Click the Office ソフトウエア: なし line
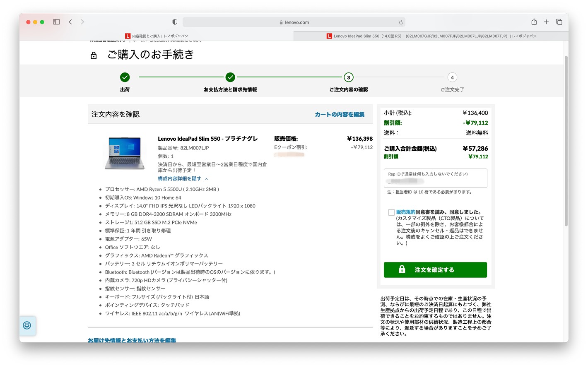Viewport: 588px width, 368px height. [132, 247]
